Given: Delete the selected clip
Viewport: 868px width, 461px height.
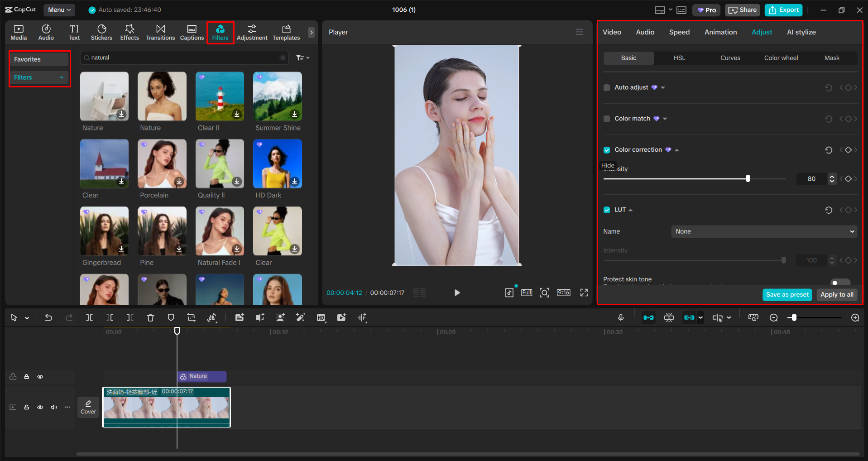Looking at the screenshot, I should point(150,317).
